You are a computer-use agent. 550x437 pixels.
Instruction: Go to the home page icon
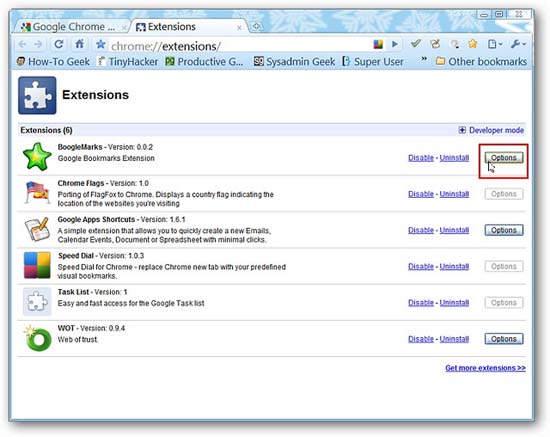coord(80,44)
